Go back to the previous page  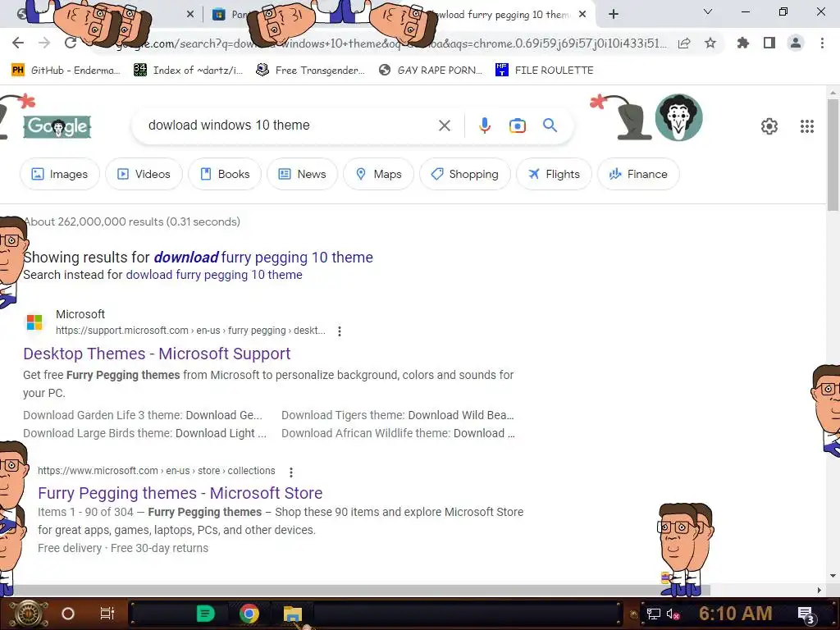click(x=18, y=43)
